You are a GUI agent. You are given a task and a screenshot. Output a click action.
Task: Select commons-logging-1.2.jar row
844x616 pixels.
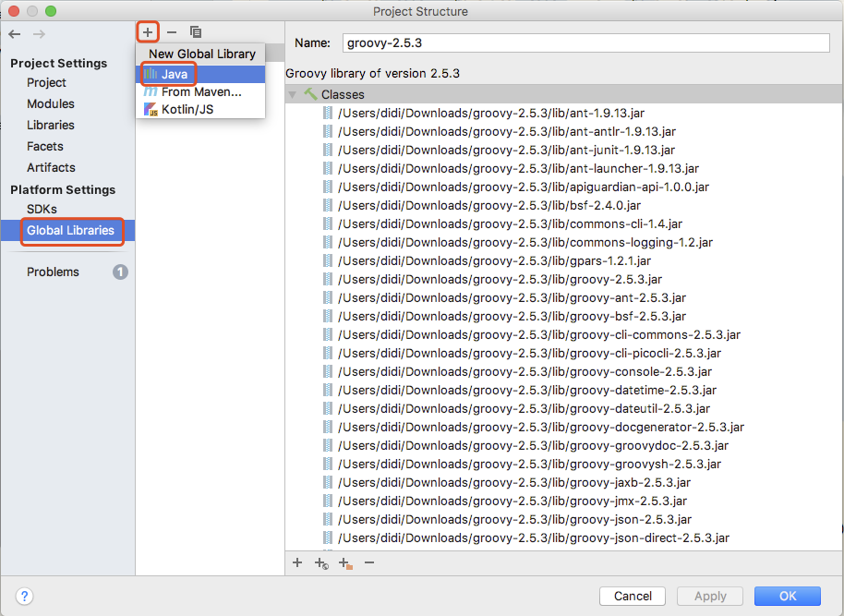tap(563, 242)
